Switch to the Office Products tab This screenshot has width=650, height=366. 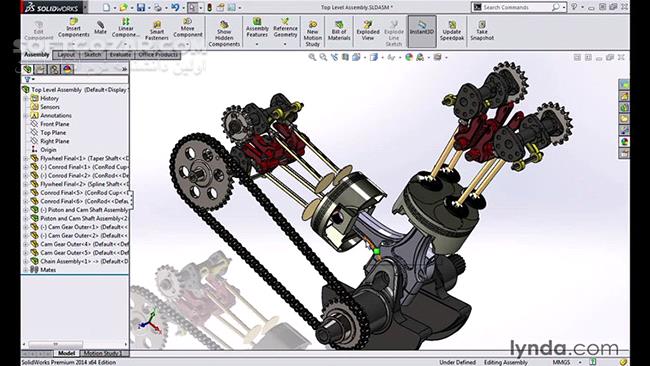tap(158, 55)
